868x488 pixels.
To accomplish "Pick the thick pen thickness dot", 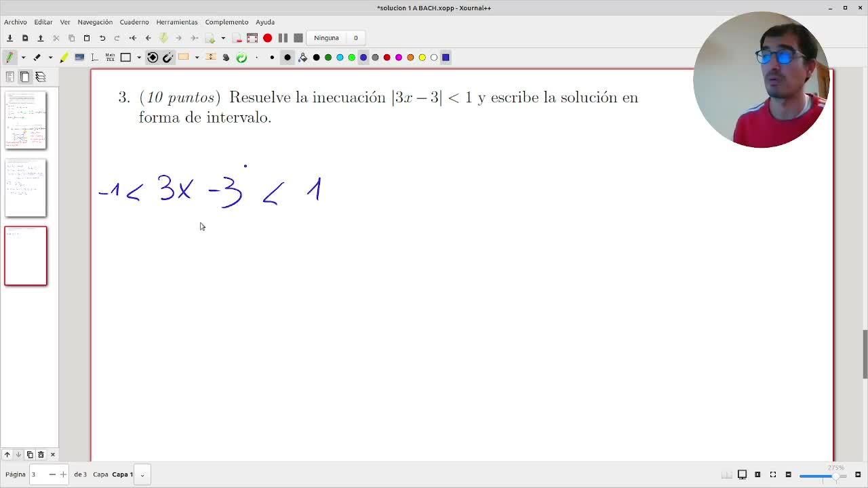I will click(288, 58).
